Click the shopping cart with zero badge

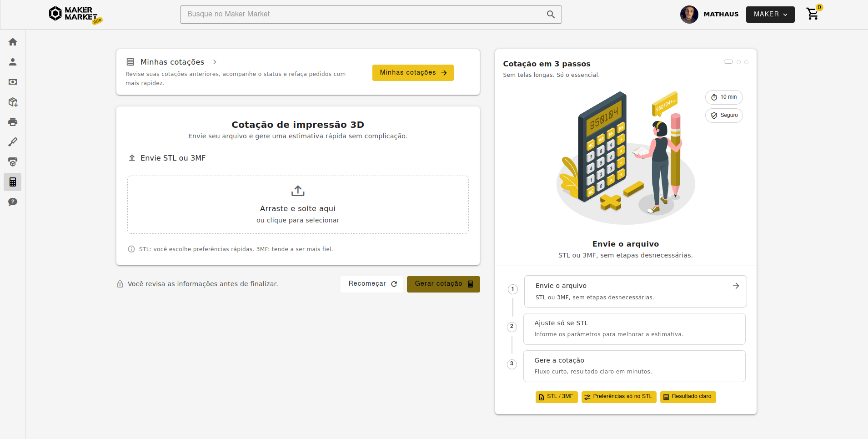[813, 14]
